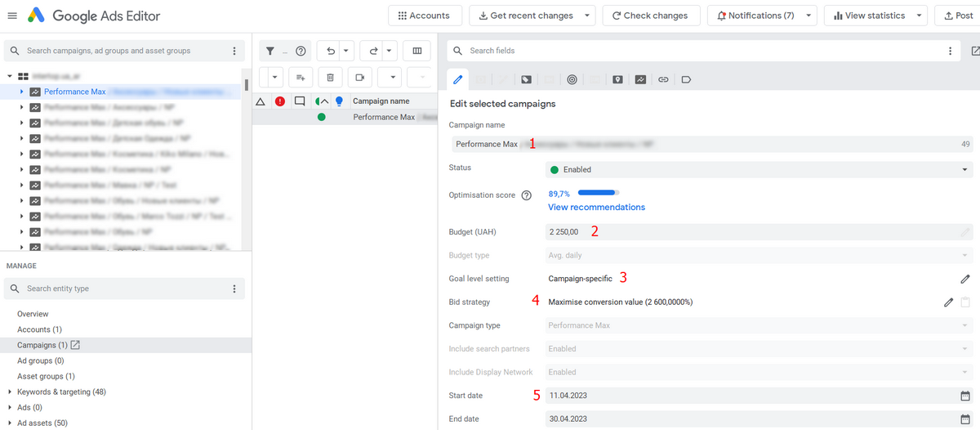Click help icon beside Optimisation score
The height and width of the screenshot is (430, 980).
(x=527, y=195)
